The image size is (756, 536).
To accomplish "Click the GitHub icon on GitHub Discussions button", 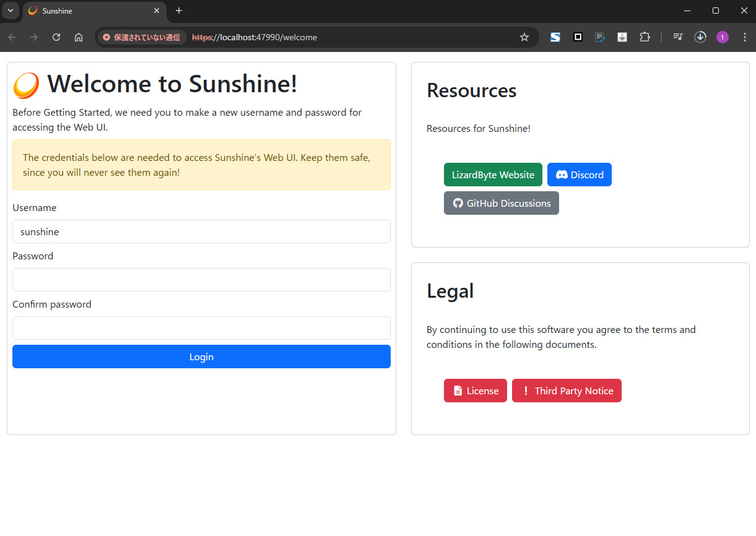I will [458, 203].
